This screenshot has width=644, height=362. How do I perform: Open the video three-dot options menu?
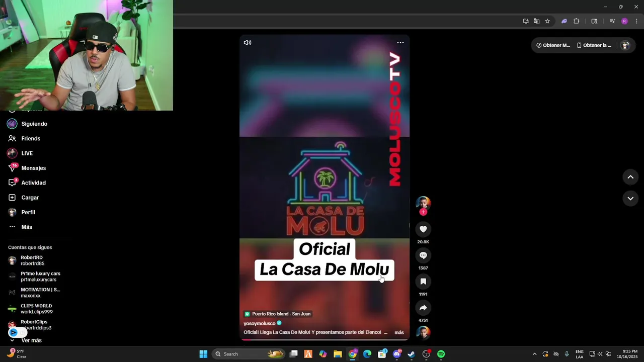[x=400, y=43]
